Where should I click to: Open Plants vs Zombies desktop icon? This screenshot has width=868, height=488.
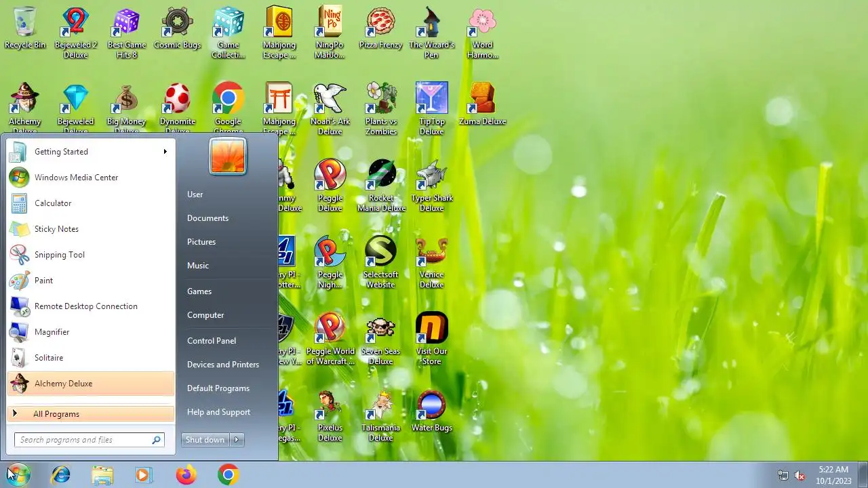coord(381,109)
